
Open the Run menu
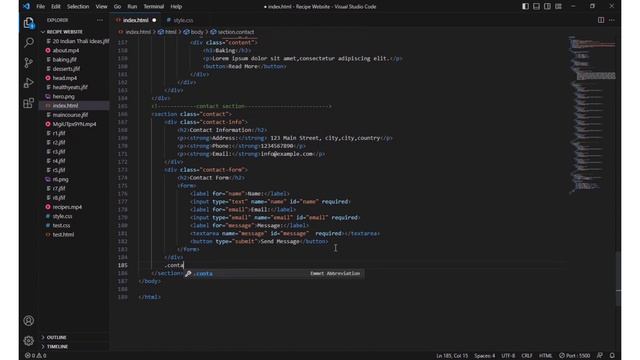[132, 7]
